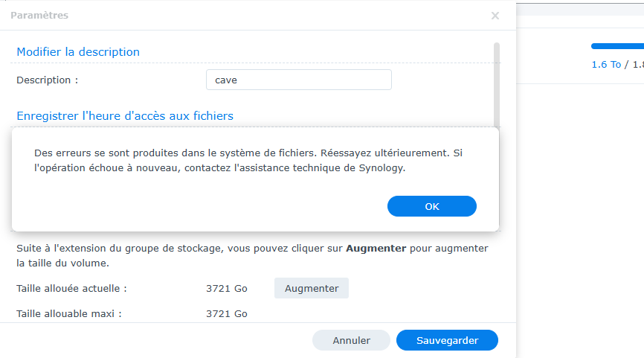Click the "1.8" total capacity text

click(x=637, y=65)
